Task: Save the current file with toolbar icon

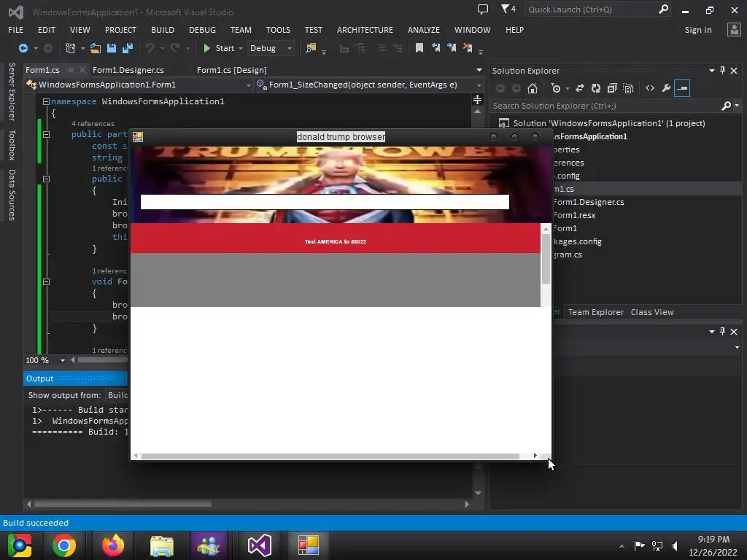Action: tap(112, 48)
